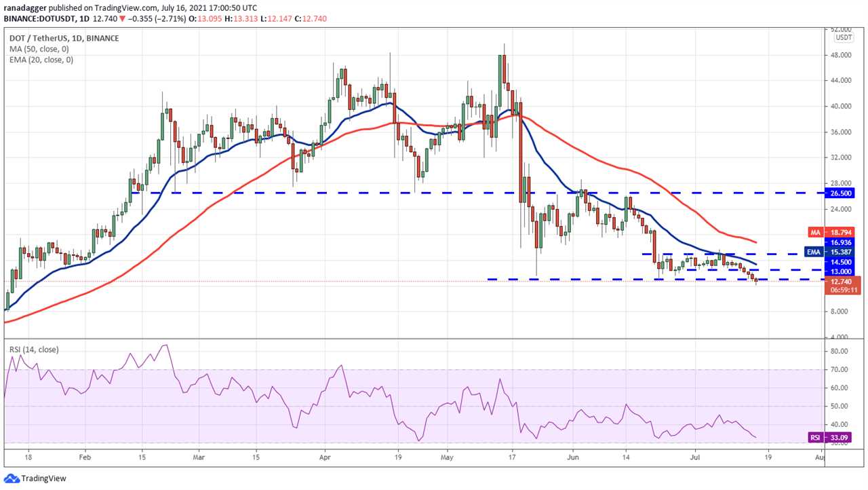The width and height of the screenshot is (868, 490).
Task: Click the 'RSI (14, close)' indicator label
Action: tap(34, 350)
